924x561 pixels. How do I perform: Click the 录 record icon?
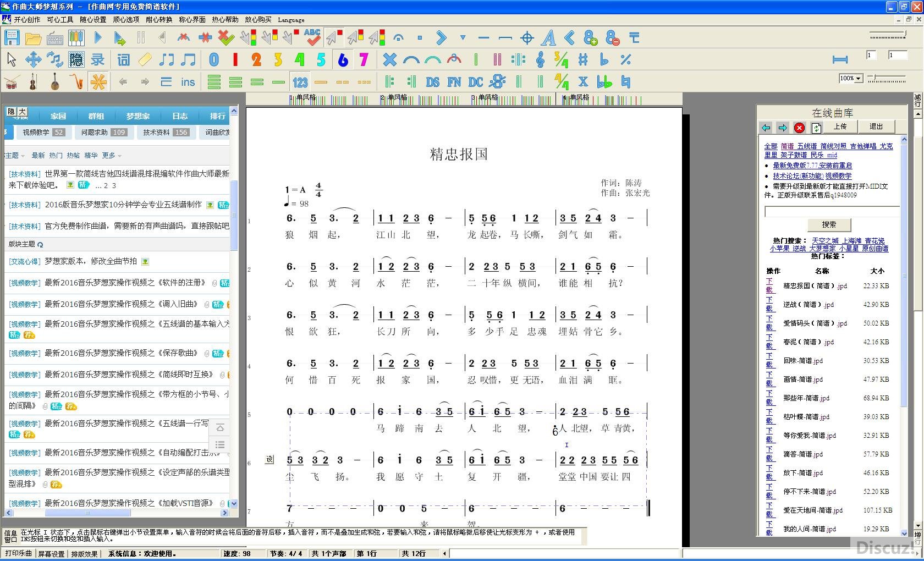(98, 59)
